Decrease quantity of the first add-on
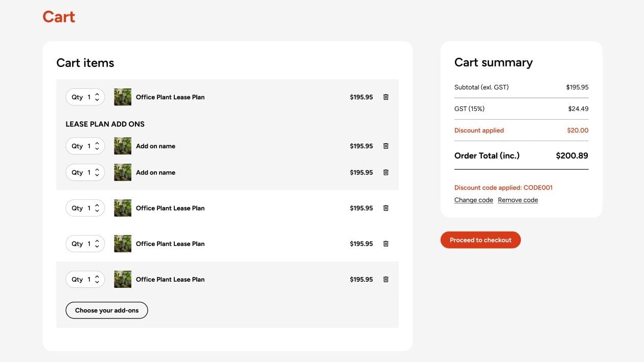The height and width of the screenshot is (362, 644). click(x=97, y=149)
